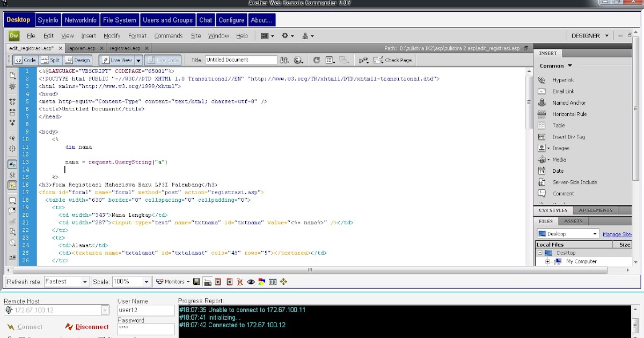Open Live View options dropdown arrow
The width and height of the screenshot is (644, 338).
[138, 60]
